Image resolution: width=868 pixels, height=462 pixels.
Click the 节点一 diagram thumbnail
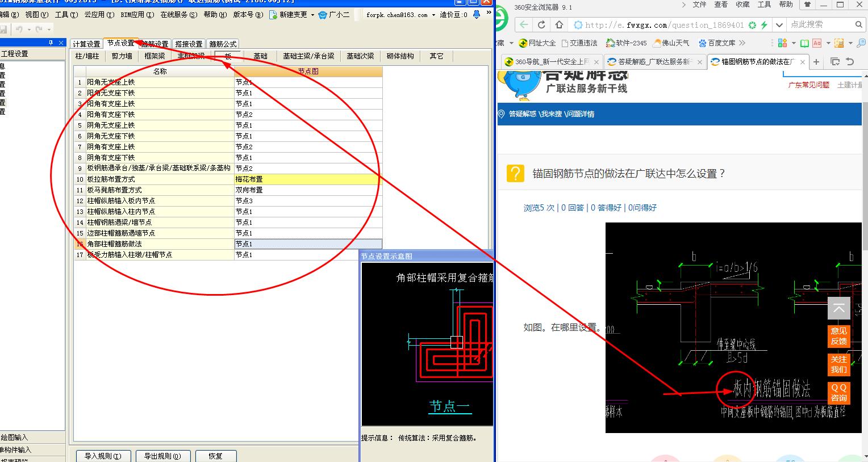(x=427, y=344)
